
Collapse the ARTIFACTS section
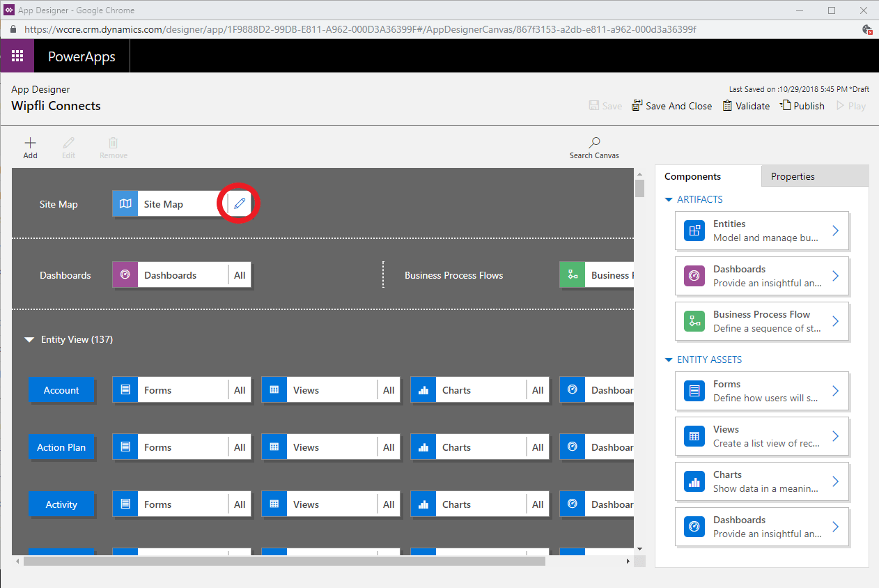tap(669, 200)
